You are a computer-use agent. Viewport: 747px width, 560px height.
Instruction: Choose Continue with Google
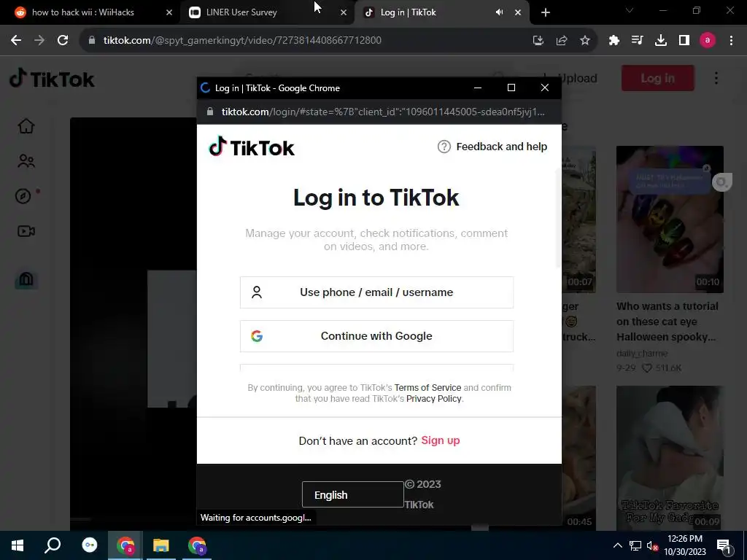coord(377,336)
